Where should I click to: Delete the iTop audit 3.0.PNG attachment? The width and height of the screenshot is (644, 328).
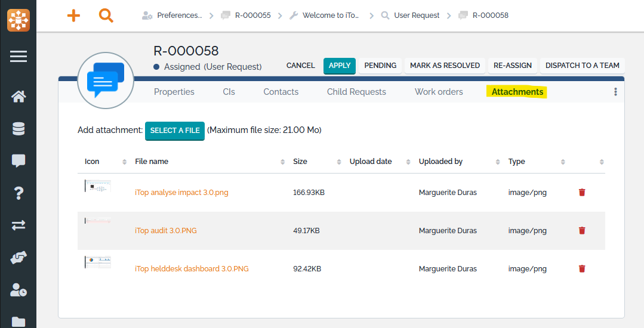point(582,231)
